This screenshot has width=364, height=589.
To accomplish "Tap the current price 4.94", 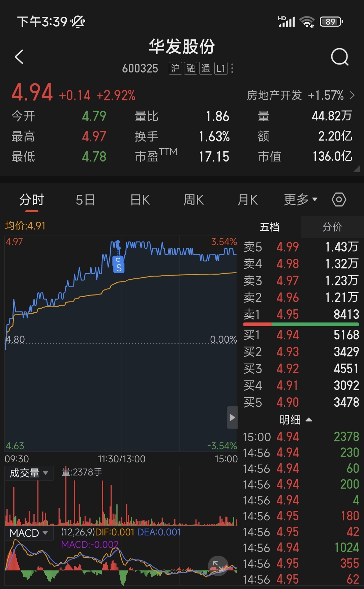I will coord(32,93).
